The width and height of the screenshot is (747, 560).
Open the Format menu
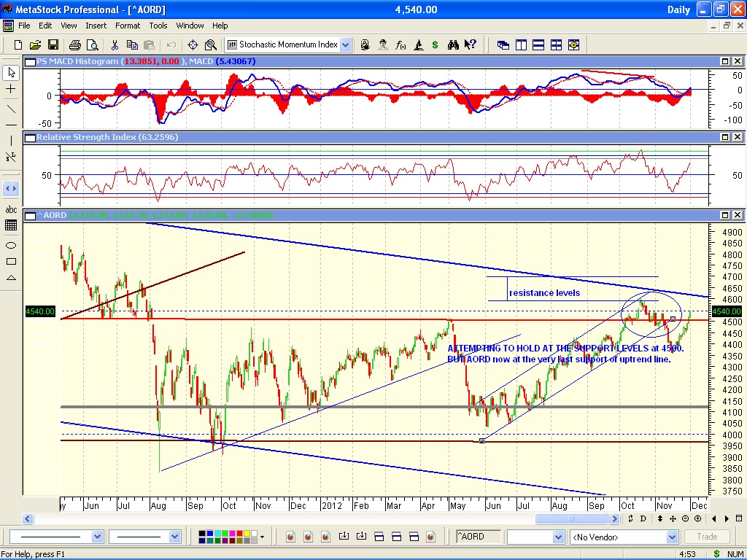tap(128, 26)
